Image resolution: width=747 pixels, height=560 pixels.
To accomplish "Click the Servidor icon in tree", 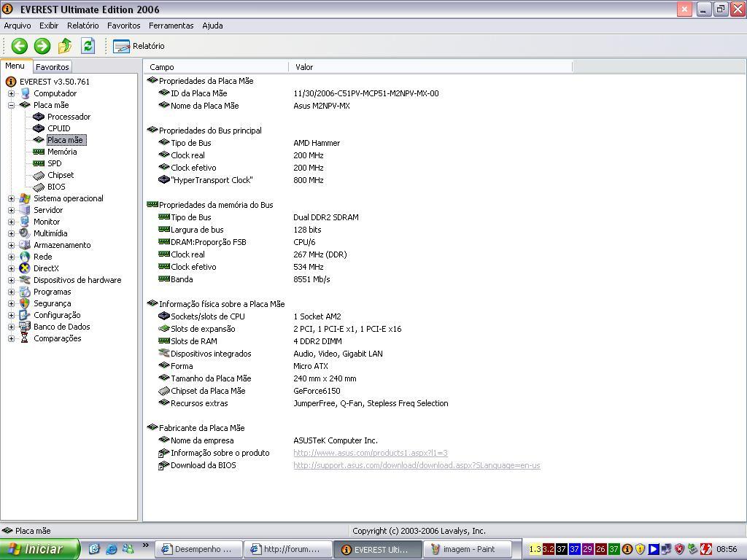I will pyautogui.click(x=25, y=210).
